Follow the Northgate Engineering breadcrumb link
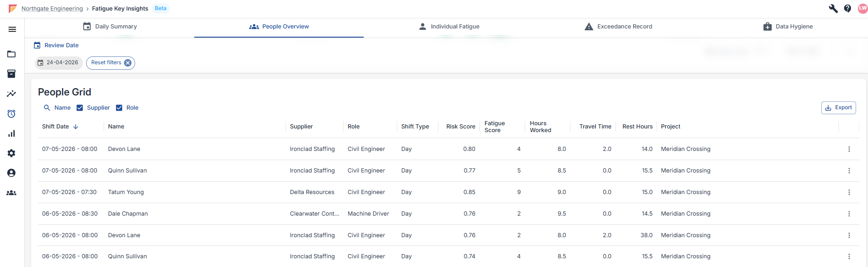 [x=52, y=9]
